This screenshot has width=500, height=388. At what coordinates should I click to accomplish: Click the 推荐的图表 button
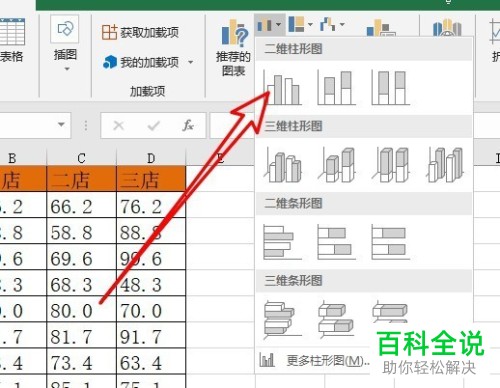[233, 48]
